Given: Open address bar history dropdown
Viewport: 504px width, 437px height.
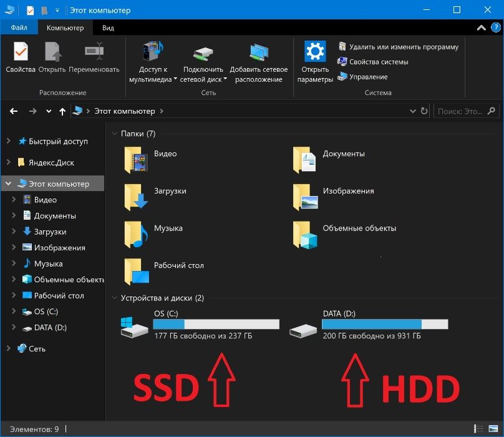Looking at the screenshot, I should coord(413,111).
